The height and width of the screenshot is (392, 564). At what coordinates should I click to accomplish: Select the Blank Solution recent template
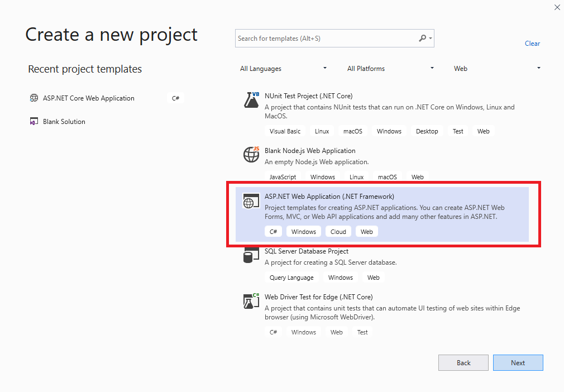[x=64, y=122]
